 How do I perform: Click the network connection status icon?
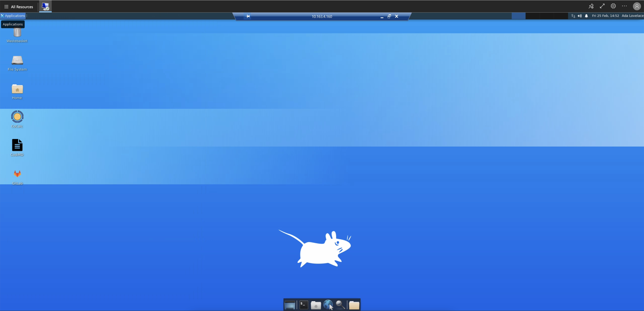pos(573,16)
